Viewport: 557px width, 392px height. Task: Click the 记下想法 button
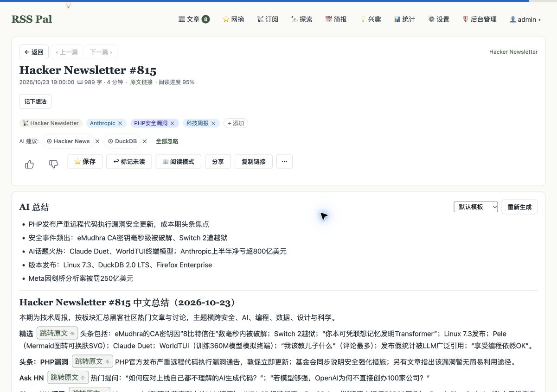35,101
